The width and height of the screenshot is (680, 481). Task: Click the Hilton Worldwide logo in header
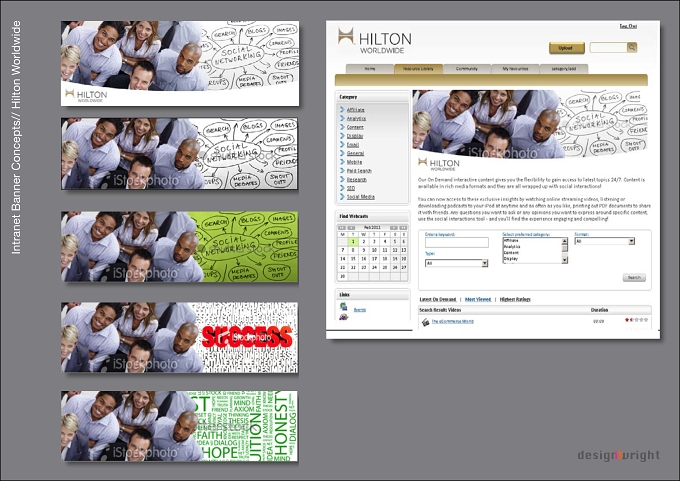tap(375, 41)
